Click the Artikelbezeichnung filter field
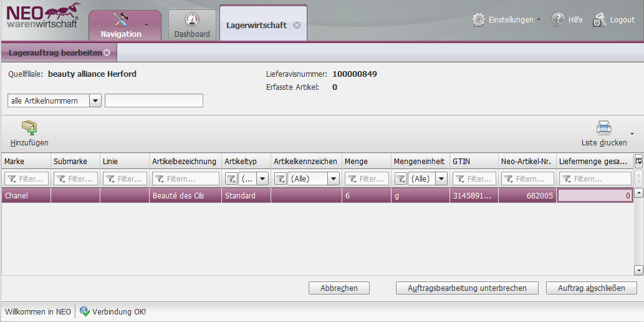The image size is (644, 322). (186, 178)
